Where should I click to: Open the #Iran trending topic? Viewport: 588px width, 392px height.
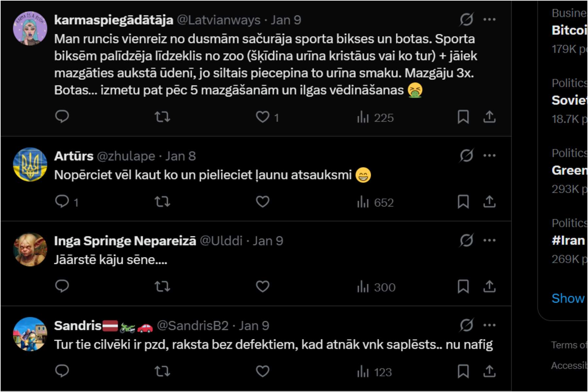pyautogui.click(x=568, y=241)
